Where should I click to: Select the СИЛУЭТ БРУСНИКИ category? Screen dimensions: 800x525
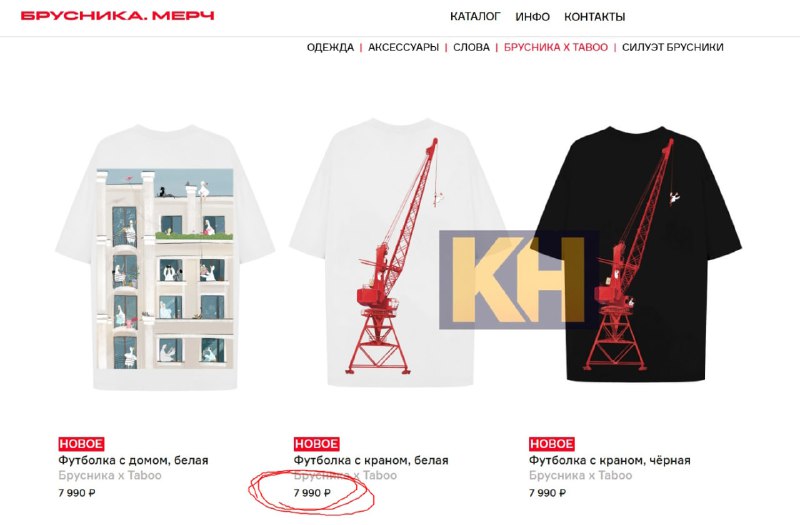672,47
